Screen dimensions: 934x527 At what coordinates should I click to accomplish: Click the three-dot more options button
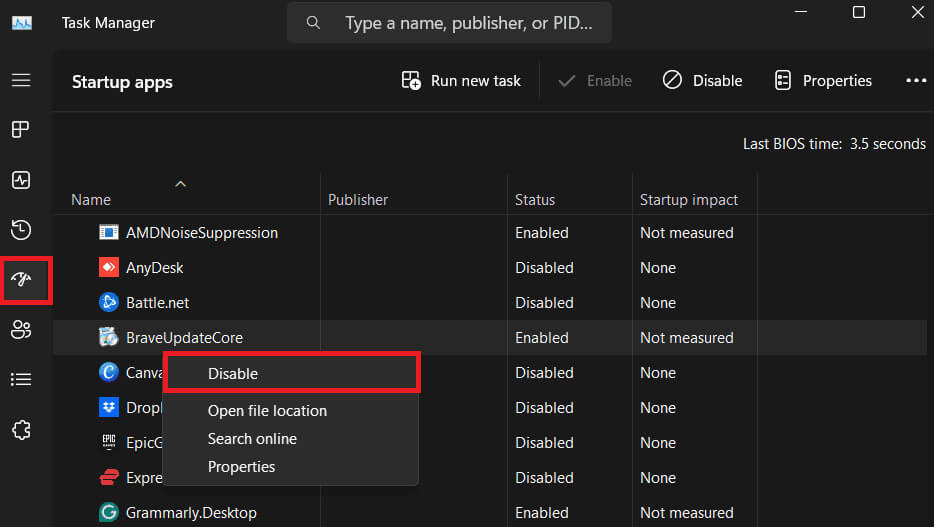point(915,81)
